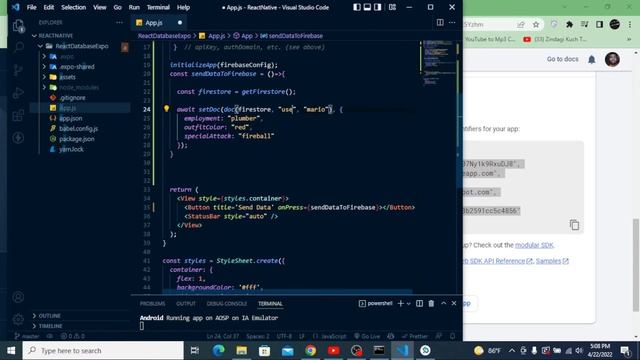The image size is (640, 360).
Task: Open the .gitignore file
Action: (72, 98)
